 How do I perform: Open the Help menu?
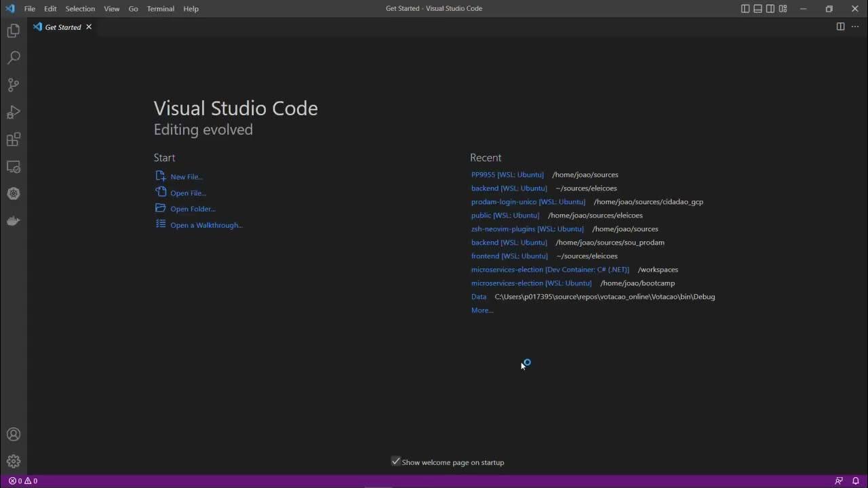tap(191, 9)
